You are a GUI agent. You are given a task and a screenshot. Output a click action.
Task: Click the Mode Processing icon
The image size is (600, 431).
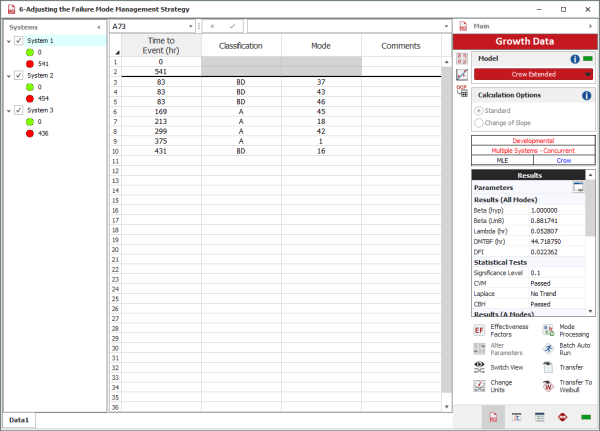[x=548, y=330]
